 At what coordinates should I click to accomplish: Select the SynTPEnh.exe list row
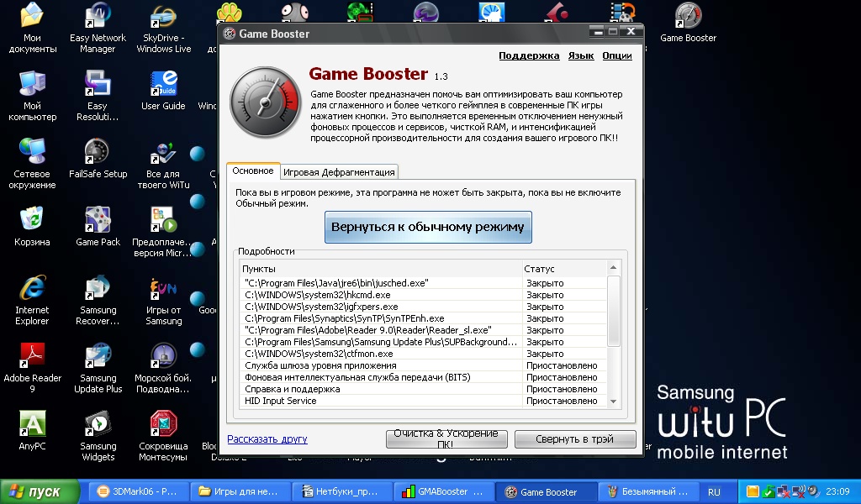(x=424, y=318)
